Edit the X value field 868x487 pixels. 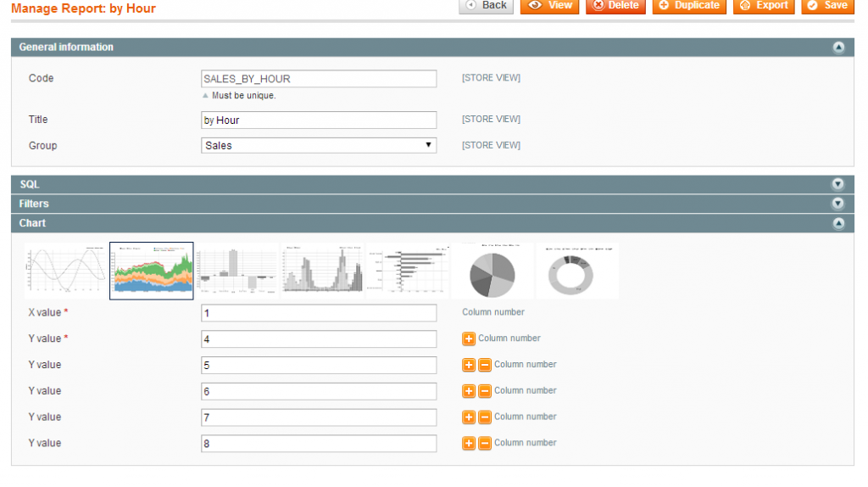coord(319,313)
